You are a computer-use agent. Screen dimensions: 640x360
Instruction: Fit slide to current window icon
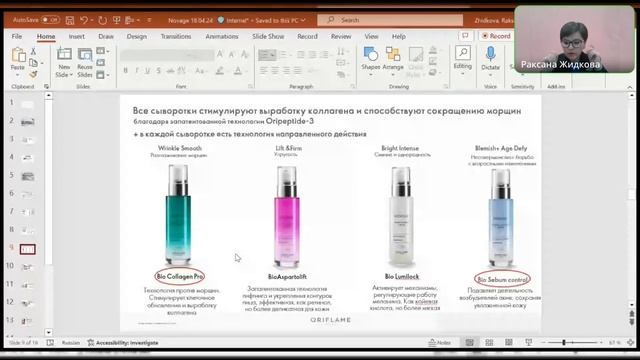pos(631,342)
